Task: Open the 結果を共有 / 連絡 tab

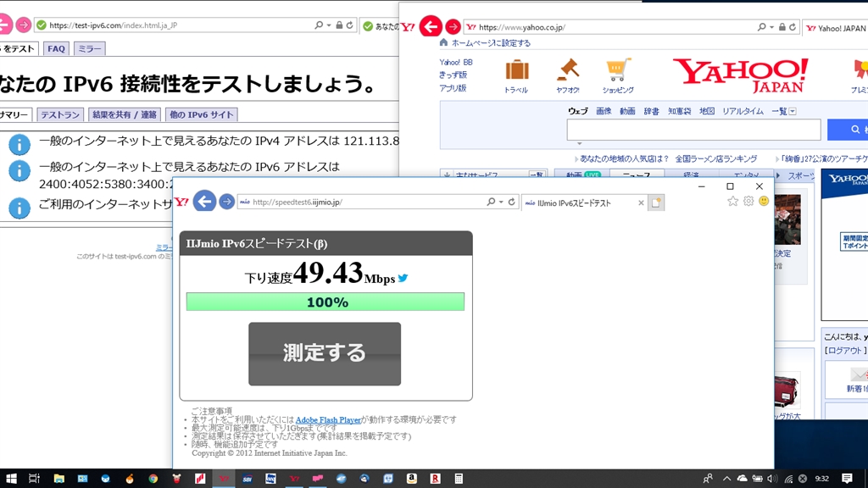Action: click(125, 114)
